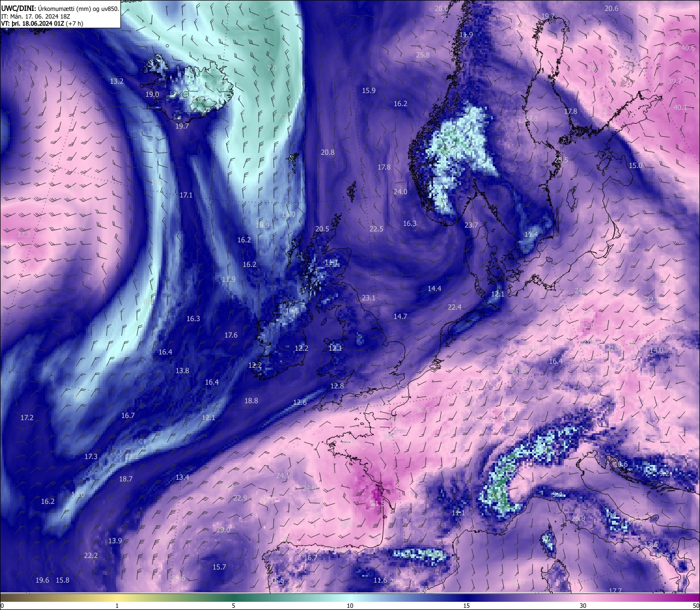Click the 15 tick on the color scale
This screenshot has width=700, height=610.
(x=466, y=606)
